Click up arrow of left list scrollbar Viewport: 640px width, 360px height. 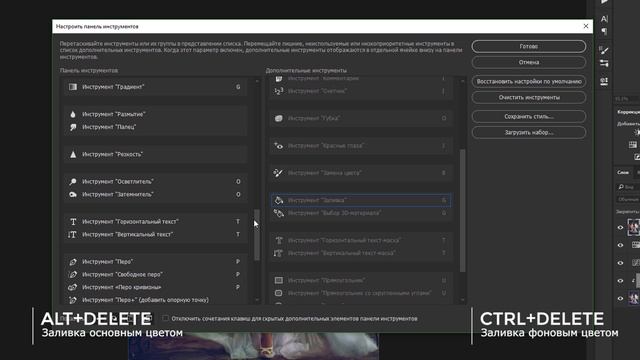click(257, 81)
